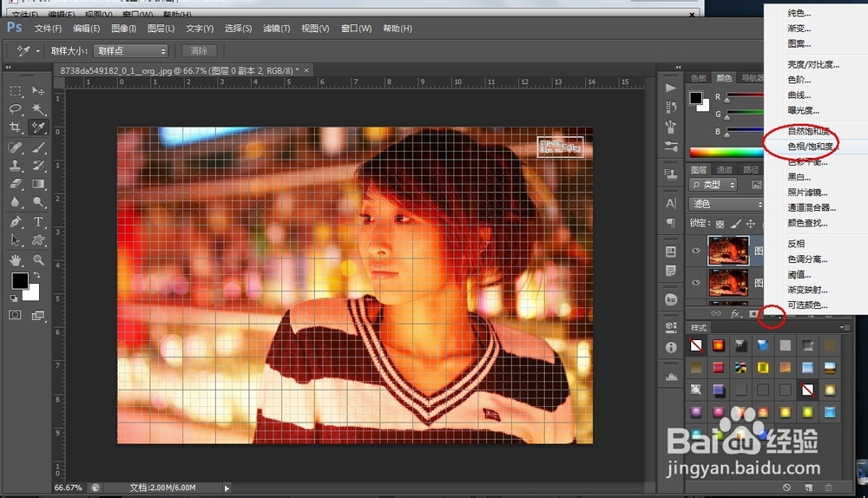868x498 pixels.
Task: Collapse the toolbox with double arrow
Action: pos(8,67)
